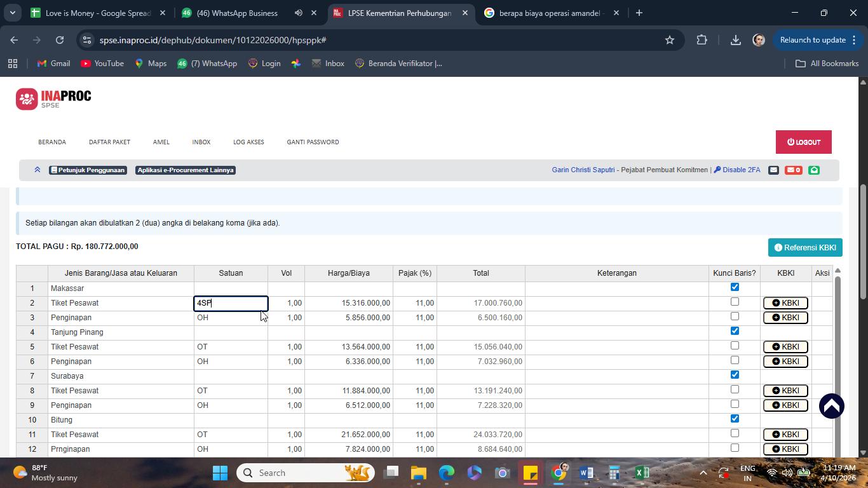This screenshot has width=868, height=488.
Task: Open a new browser tab
Action: point(639,13)
